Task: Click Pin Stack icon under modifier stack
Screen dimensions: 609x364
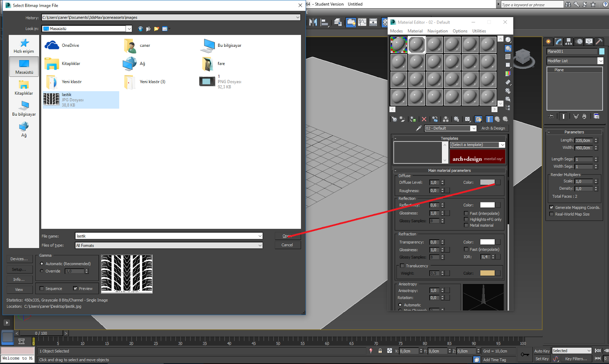Action: point(551,116)
